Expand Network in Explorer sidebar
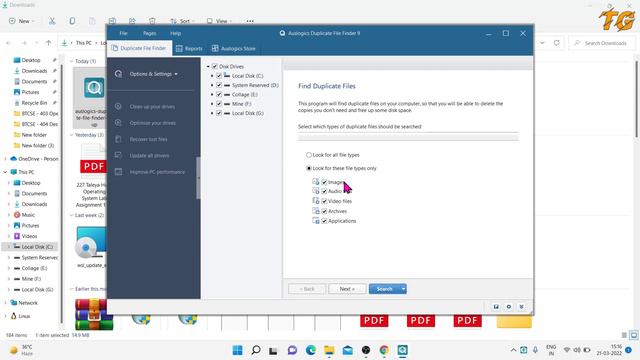Screen dimensions: 640x360 5,303
